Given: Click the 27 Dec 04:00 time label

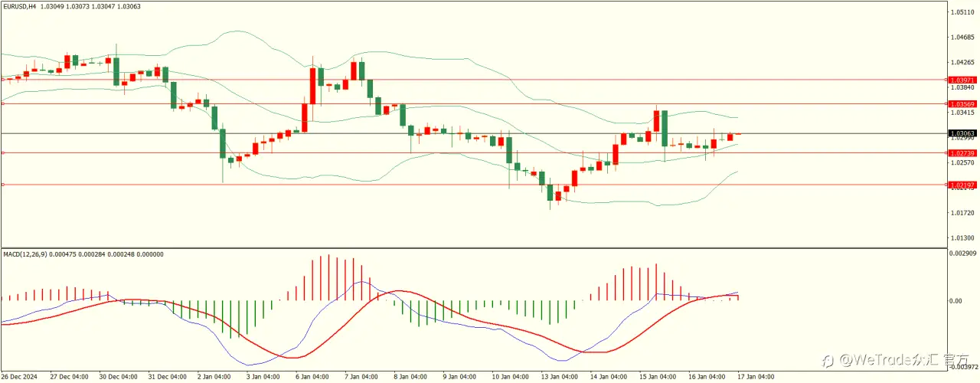Looking at the screenshot, I should (x=68, y=377).
